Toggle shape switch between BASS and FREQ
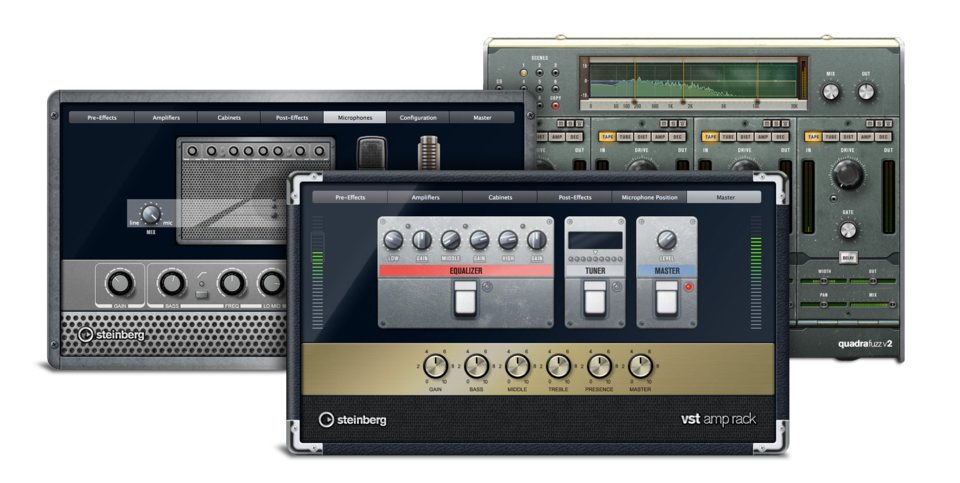Viewport: 960px width, 483px height. pyautogui.click(x=201, y=296)
